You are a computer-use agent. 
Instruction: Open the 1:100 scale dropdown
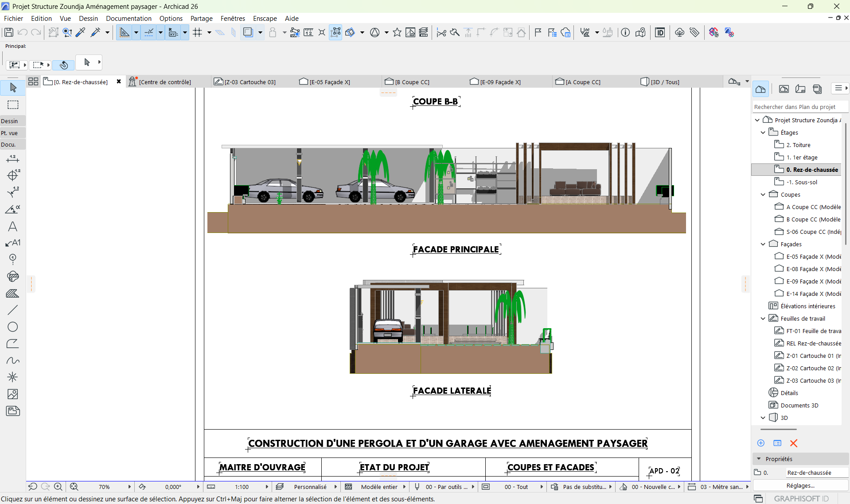242,487
